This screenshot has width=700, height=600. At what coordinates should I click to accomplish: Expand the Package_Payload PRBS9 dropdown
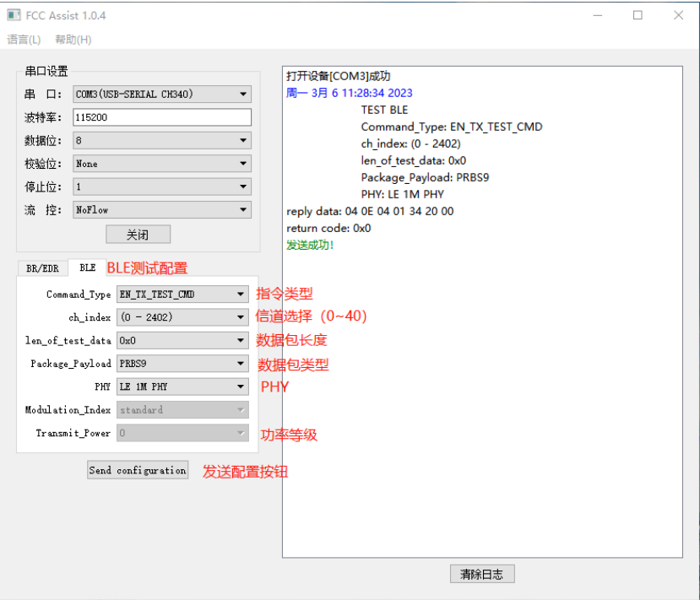[182, 364]
